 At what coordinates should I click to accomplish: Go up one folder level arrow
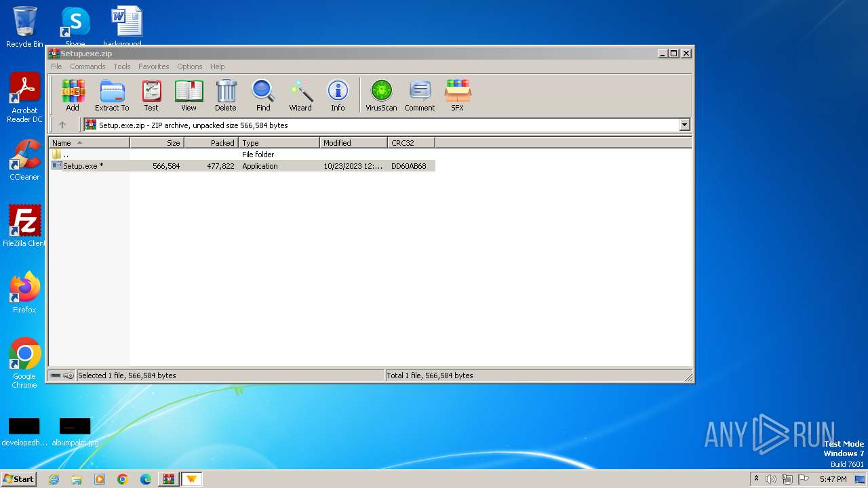coord(62,125)
